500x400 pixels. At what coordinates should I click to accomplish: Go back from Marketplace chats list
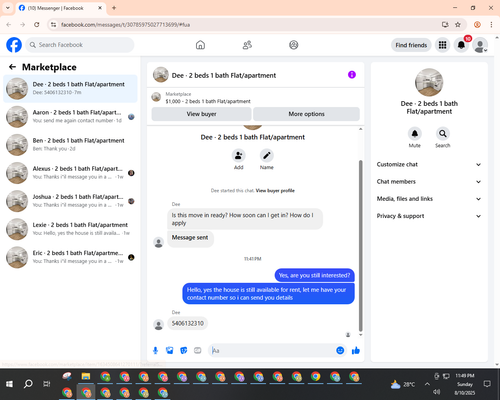[x=12, y=67]
